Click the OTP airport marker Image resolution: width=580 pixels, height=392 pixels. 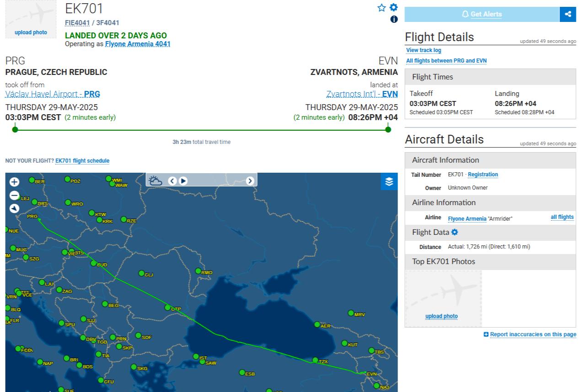167,307
